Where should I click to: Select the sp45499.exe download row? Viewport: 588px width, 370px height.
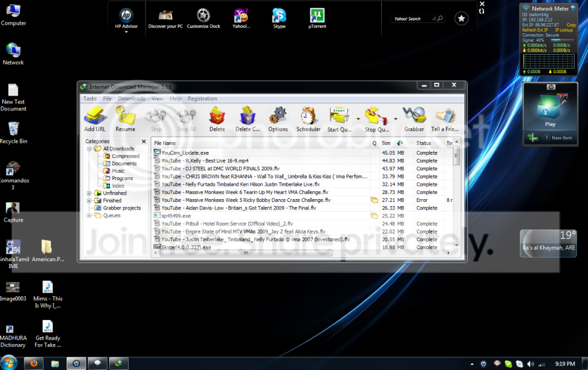[x=303, y=216]
